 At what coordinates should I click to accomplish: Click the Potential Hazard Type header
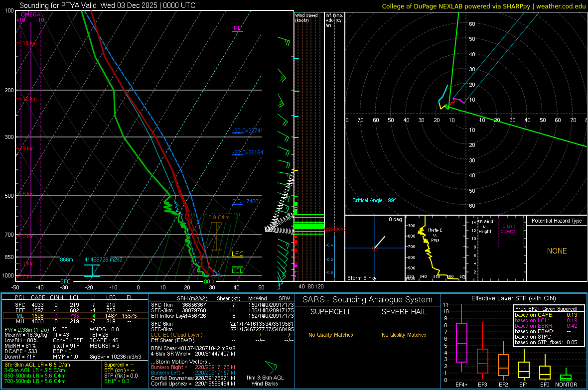[x=557, y=221]
